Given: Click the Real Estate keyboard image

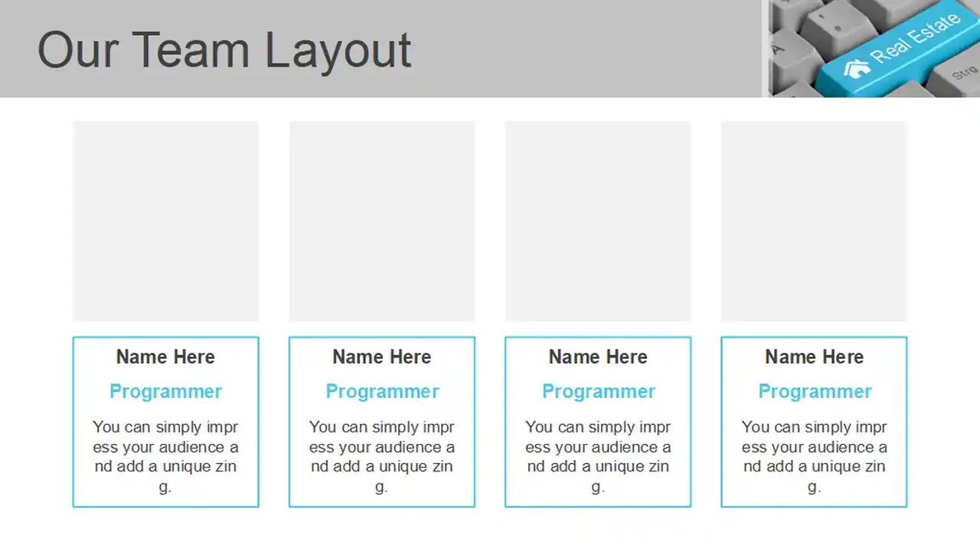Looking at the screenshot, I should [874, 48].
